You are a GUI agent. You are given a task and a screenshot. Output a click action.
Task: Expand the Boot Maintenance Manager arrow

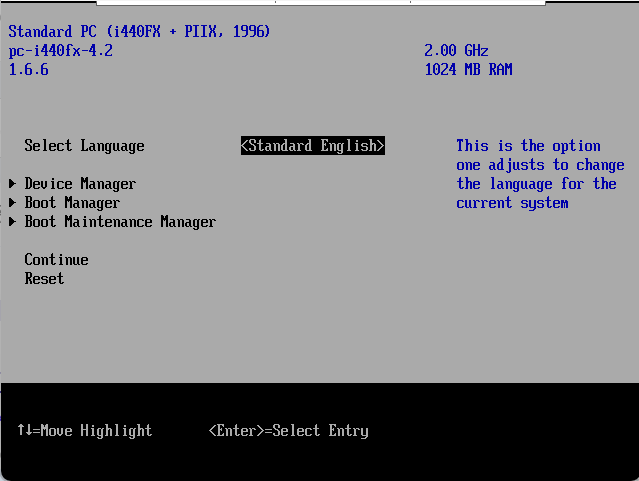(12, 222)
